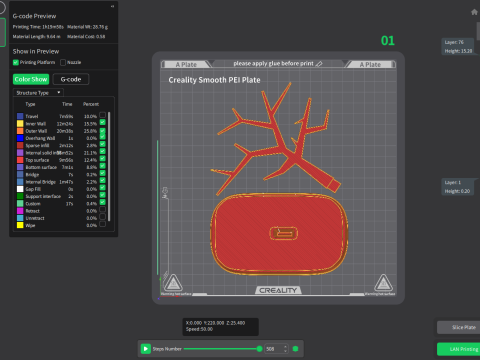Enable the Nozzle checkbox
Image resolution: width=480 pixels, height=360 pixels.
tap(63, 62)
